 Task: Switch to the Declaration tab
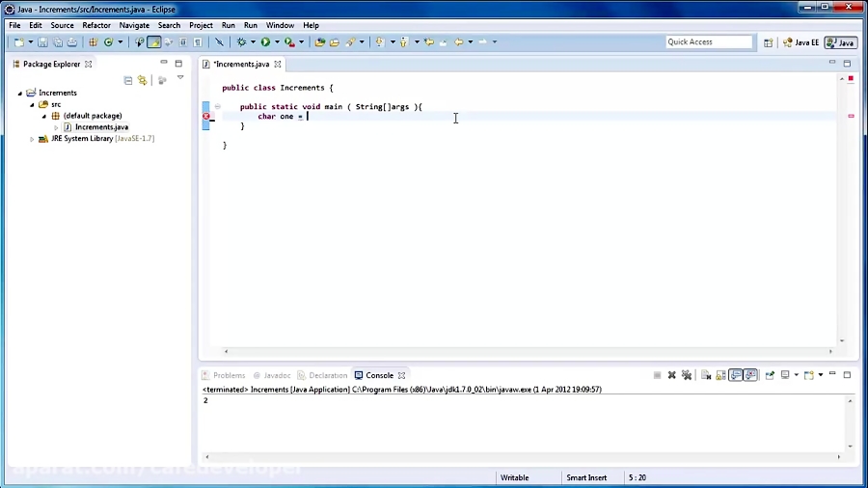point(323,375)
